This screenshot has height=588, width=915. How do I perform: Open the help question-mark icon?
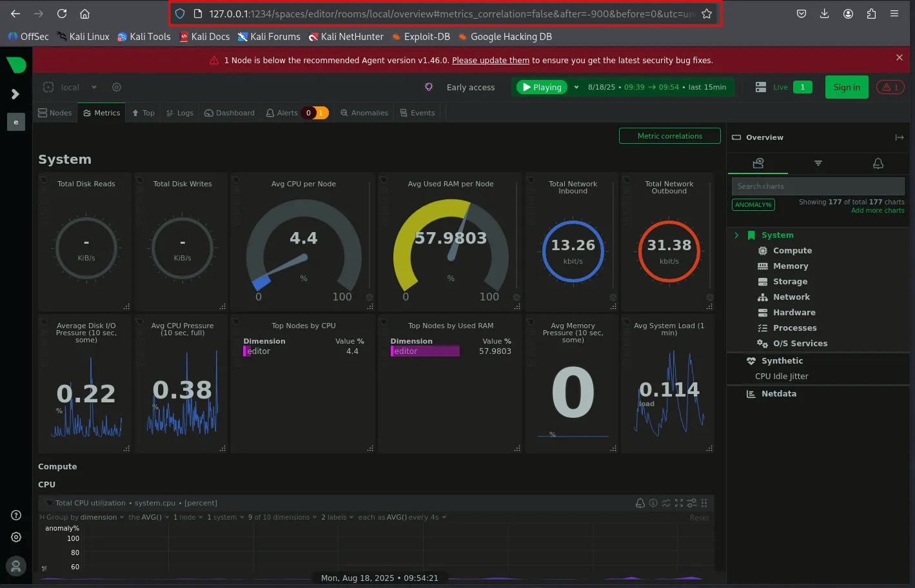pyautogui.click(x=16, y=515)
